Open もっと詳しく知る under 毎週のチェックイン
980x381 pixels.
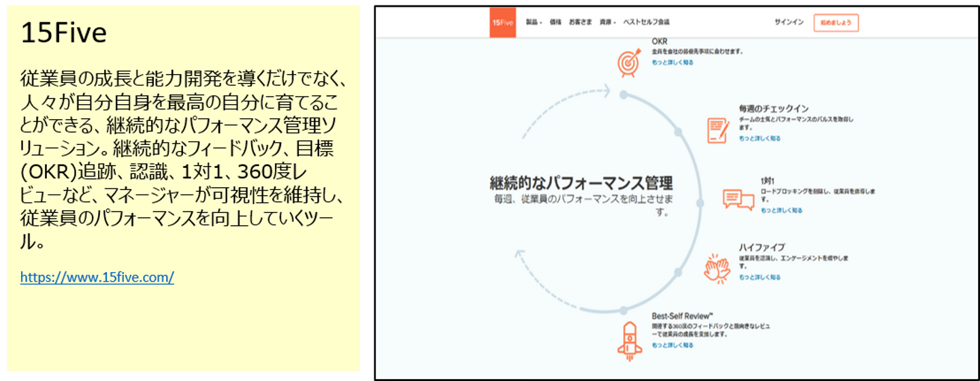point(759,138)
